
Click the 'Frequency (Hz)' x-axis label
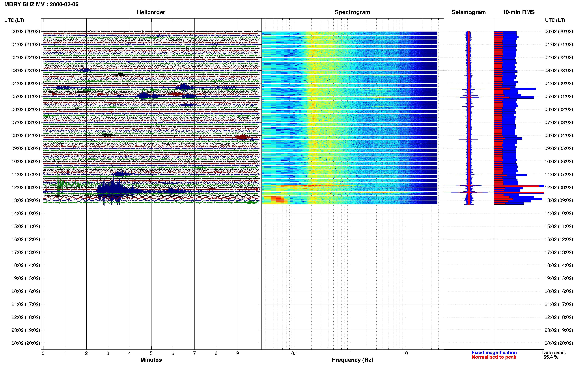point(352,360)
